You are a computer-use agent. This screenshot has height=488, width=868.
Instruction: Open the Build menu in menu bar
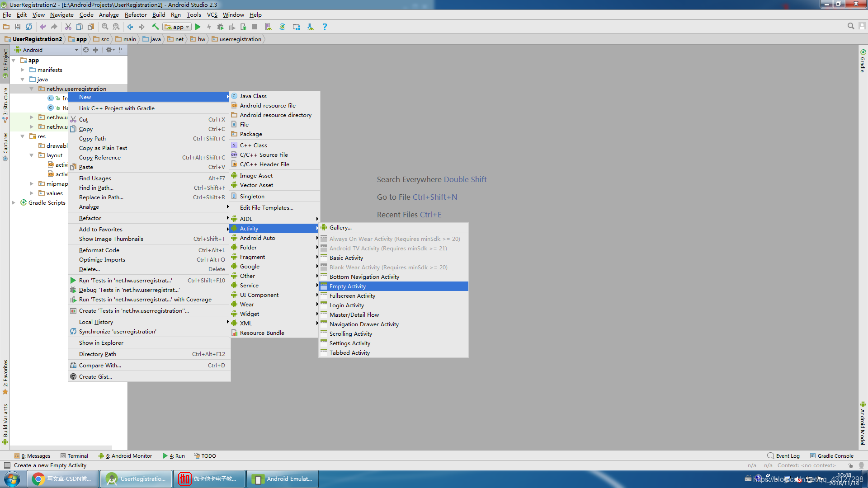159,14
